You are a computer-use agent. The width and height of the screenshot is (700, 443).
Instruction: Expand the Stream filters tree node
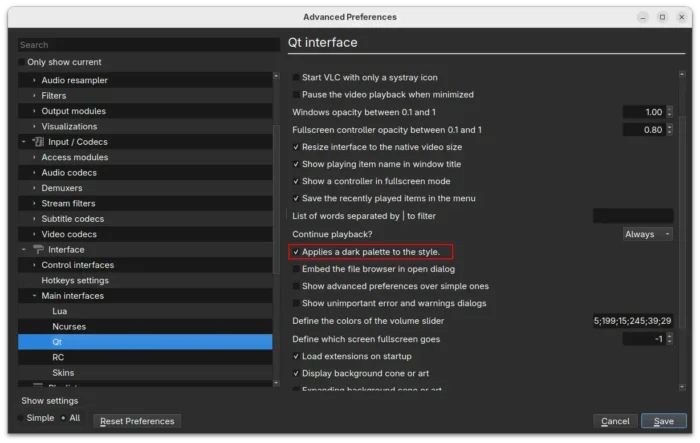tap(34, 204)
